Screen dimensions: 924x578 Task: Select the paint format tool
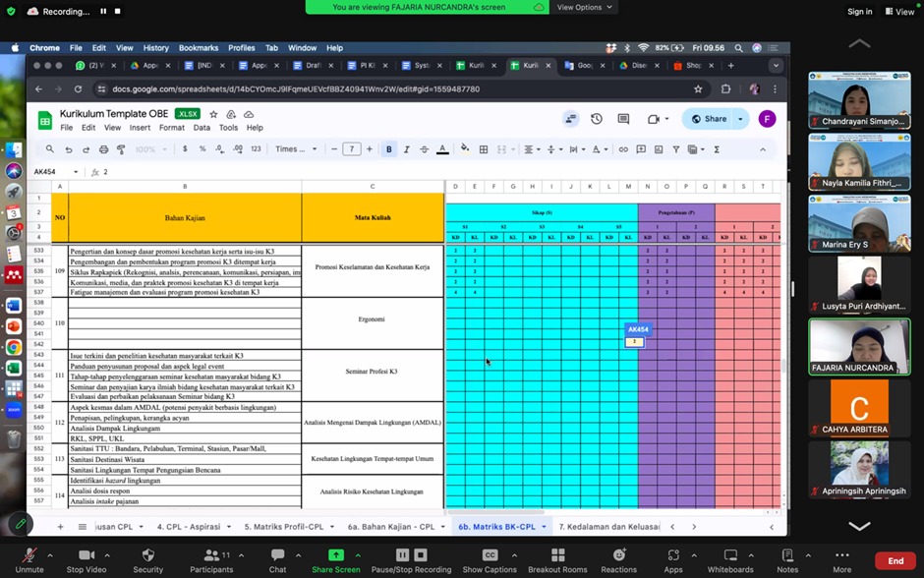point(121,149)
